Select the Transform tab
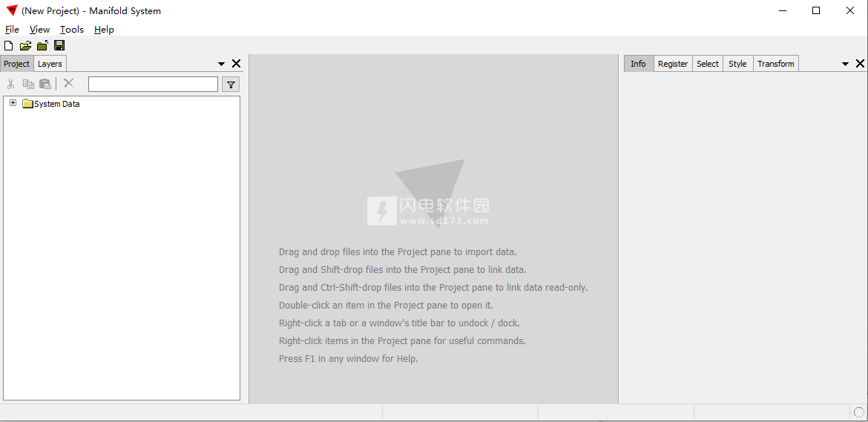This screenshot has width=868, height=422. [x=776, y=64]
